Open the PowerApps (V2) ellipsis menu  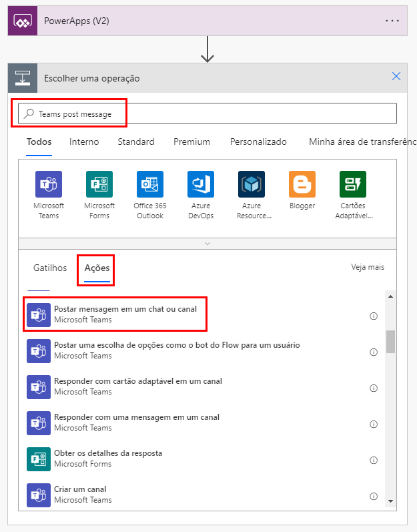(x=392, y=21)
